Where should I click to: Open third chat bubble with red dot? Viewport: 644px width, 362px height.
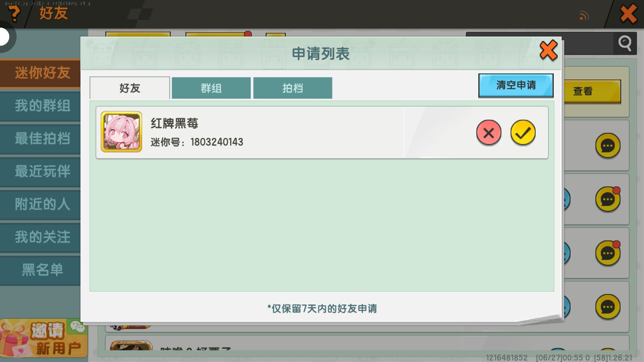tap(607, 253)
